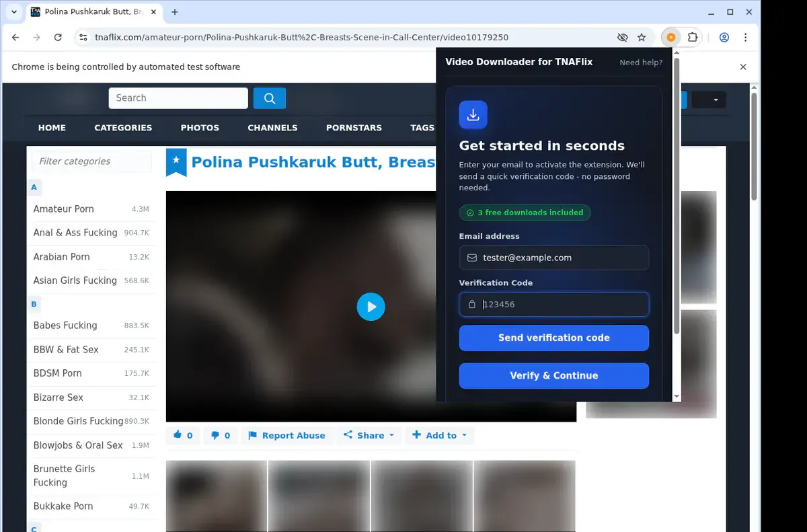This screenshot has height=532, width=807.
Task: Bookmark this page with the star
Action: pos(642,38)
